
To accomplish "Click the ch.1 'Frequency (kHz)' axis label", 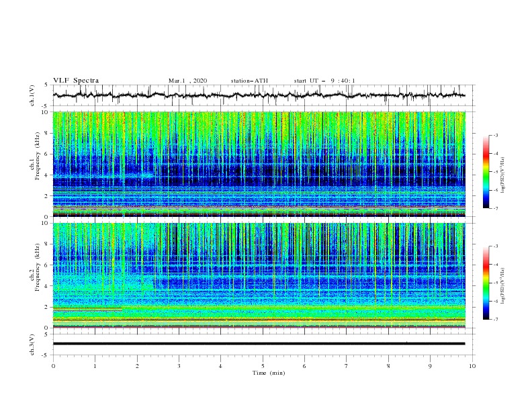I will pos(38,156).
